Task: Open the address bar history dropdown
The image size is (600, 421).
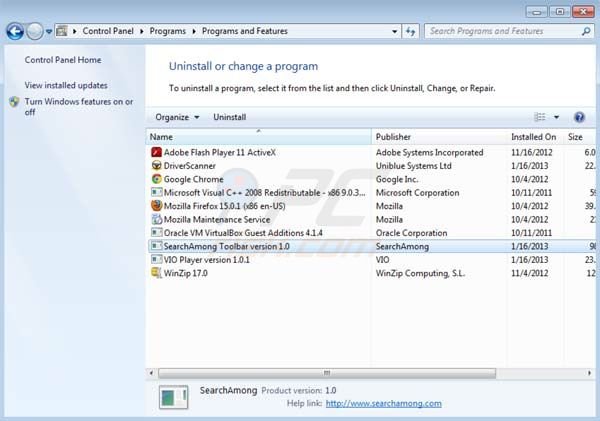Action: pyautogui.click(x=391, y=31)
